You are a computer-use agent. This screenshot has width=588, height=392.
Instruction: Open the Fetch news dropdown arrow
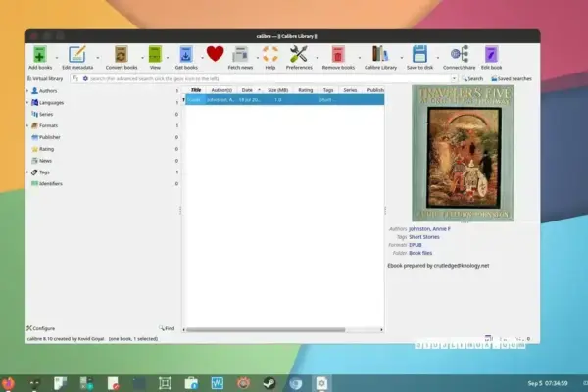pos(258,58)
